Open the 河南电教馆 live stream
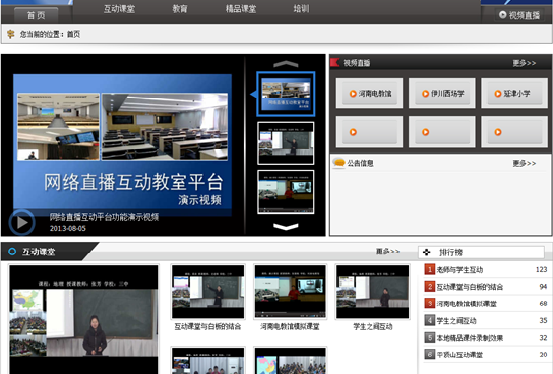Viewport: 553px width, 374px height. [x=369, y=94]
